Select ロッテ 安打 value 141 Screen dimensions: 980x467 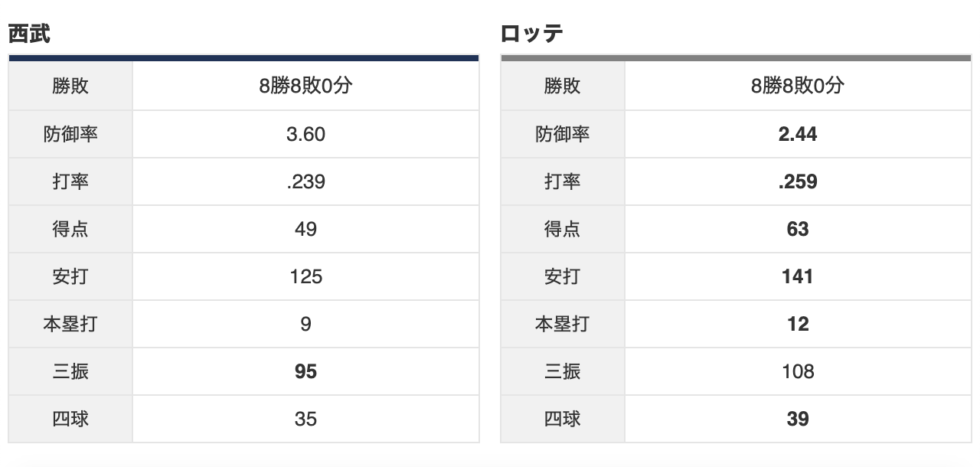[x=798, y=276]
